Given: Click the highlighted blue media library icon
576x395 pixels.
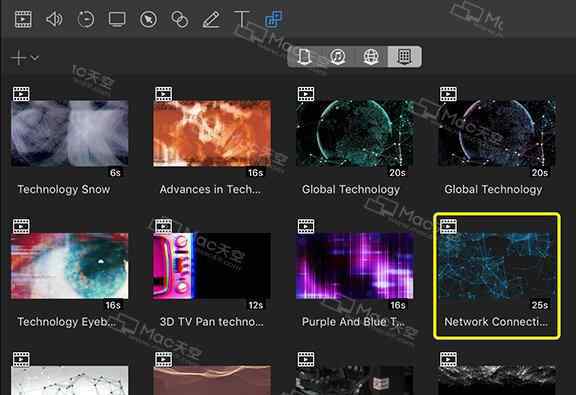Looking at the screenshot, I should coord(273,19).
